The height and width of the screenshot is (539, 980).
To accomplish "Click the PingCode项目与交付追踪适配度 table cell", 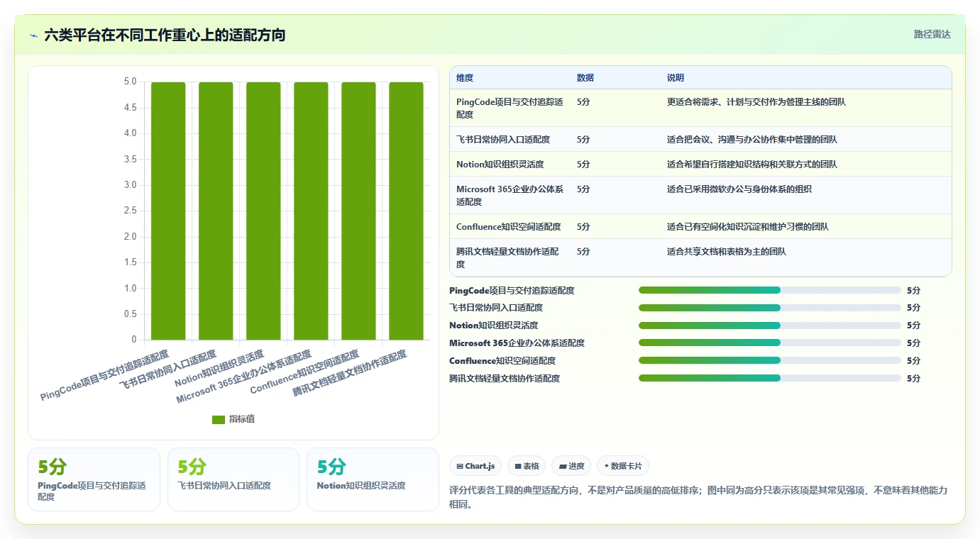I will click(x=510, y=108).
